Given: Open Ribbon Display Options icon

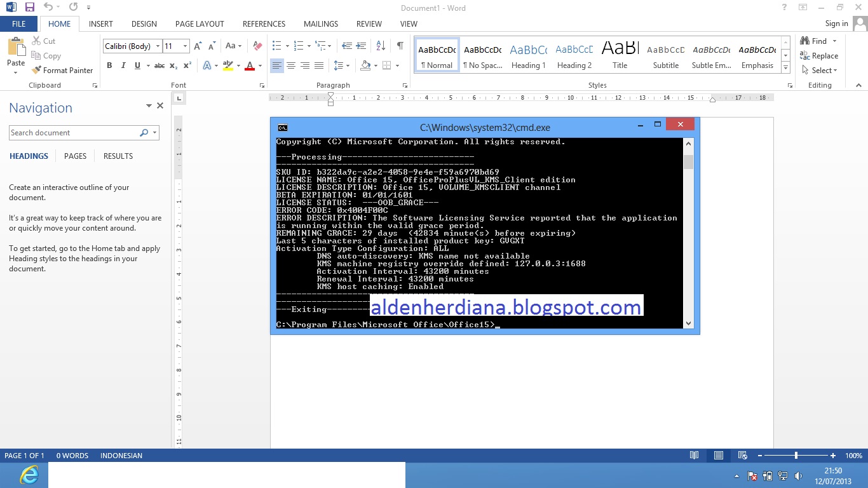Looking at the screenshot, I should (x=804, y=8).
